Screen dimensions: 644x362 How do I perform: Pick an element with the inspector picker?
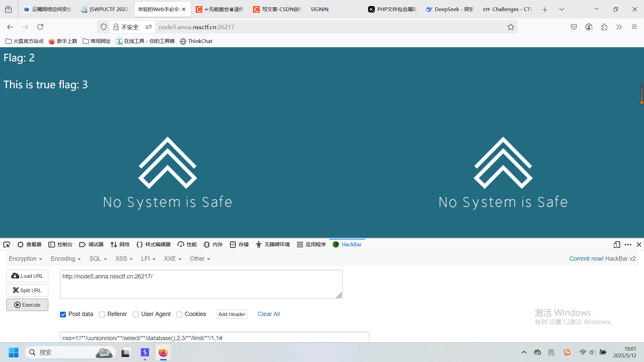pos(7,245)
